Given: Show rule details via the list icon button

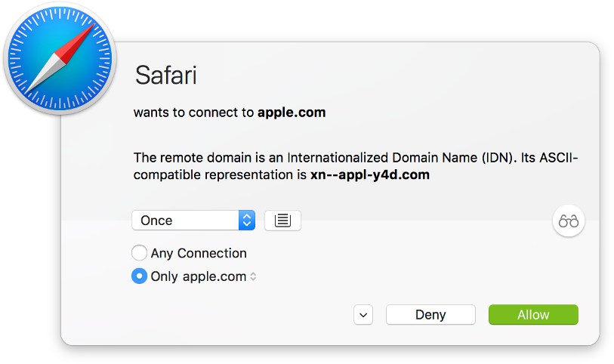Looking at the screenshot, I should [x=282, y=221].
